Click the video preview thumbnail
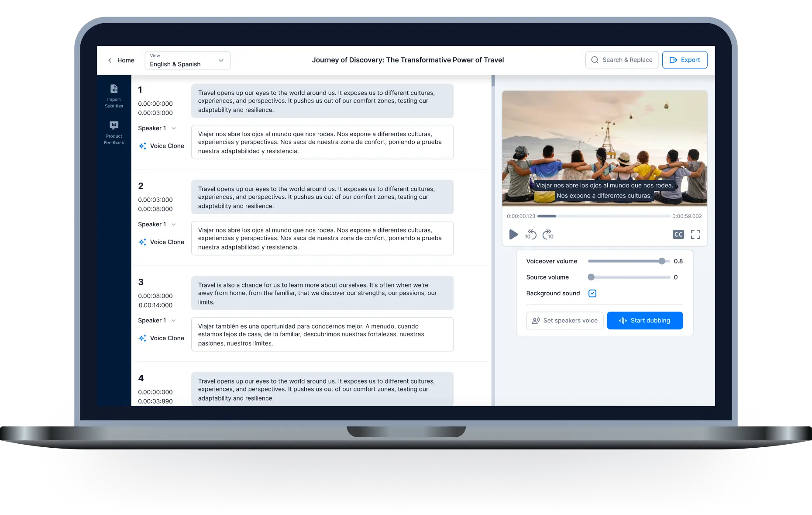812x515 pixels. click(604, 149)
